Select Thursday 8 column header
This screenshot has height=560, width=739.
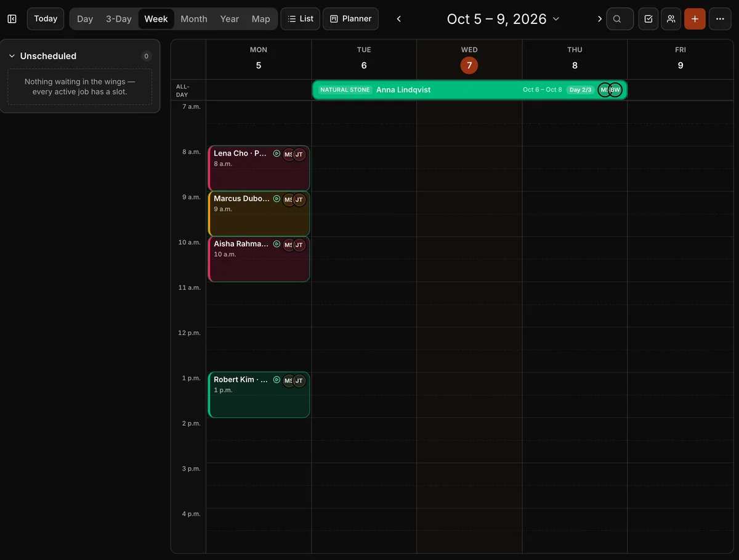(575, 59)
